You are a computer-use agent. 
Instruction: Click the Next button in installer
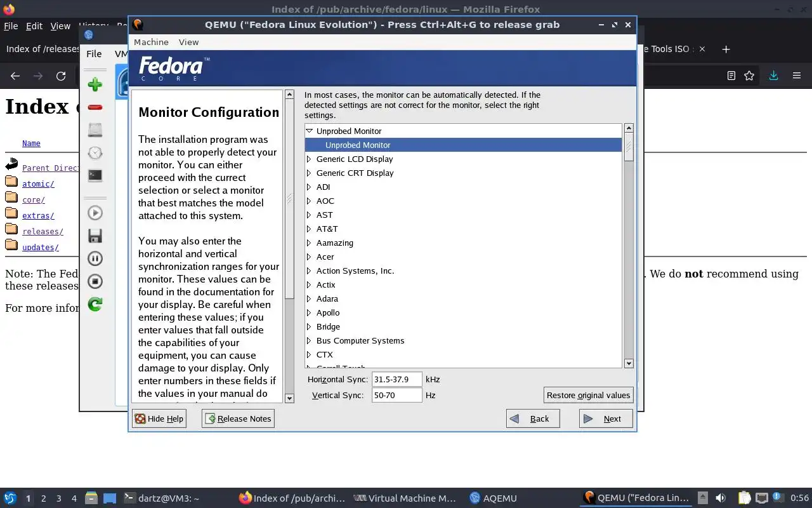pos(606,418)
